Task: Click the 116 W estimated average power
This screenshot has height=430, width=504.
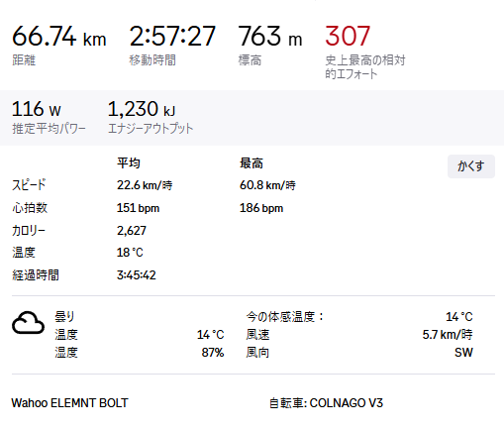Action: tap(37, 109)
